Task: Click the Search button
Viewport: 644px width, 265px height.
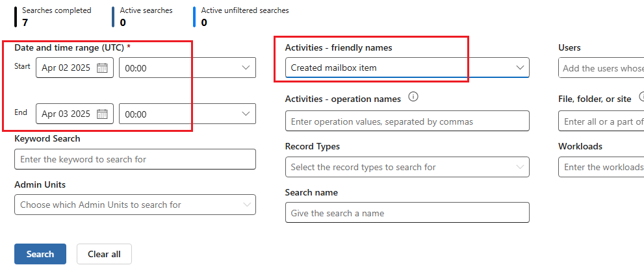Action: pos(40,254)
